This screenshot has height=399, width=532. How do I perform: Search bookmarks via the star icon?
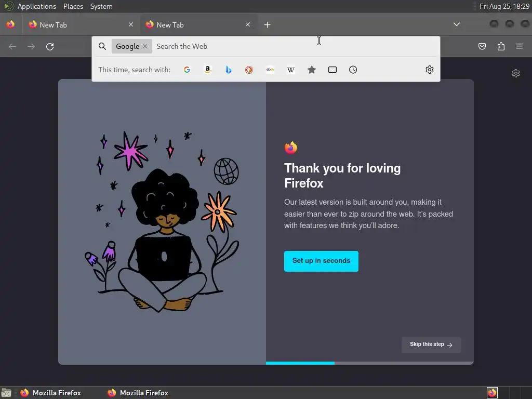(x=312, y=70)
